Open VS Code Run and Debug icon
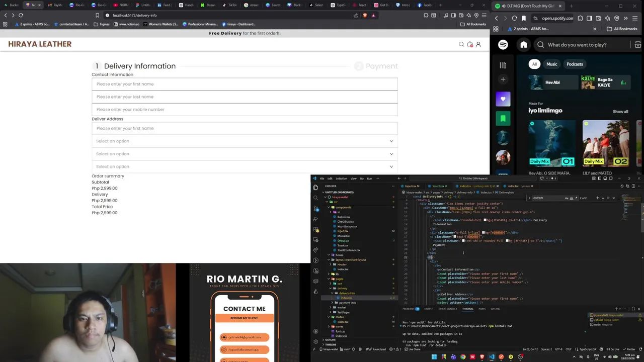Viewport: 644px width, 362px height. [x=315, y=219]
